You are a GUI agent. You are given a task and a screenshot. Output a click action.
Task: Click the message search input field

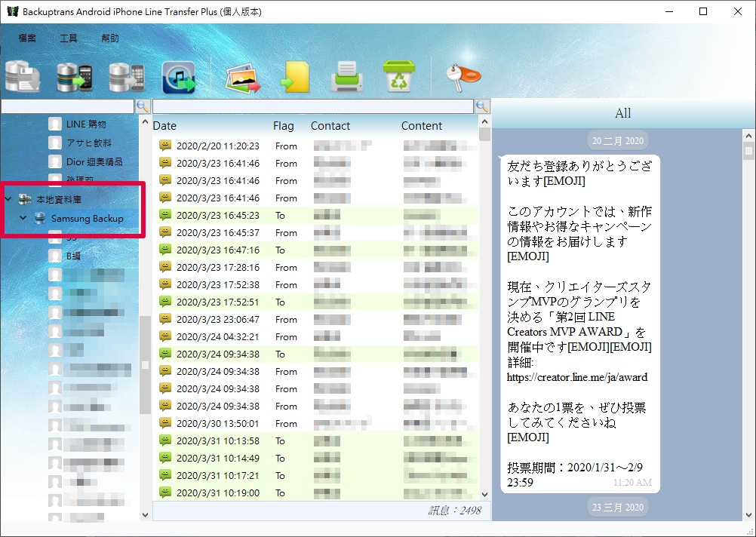click(x=313, y=106)
